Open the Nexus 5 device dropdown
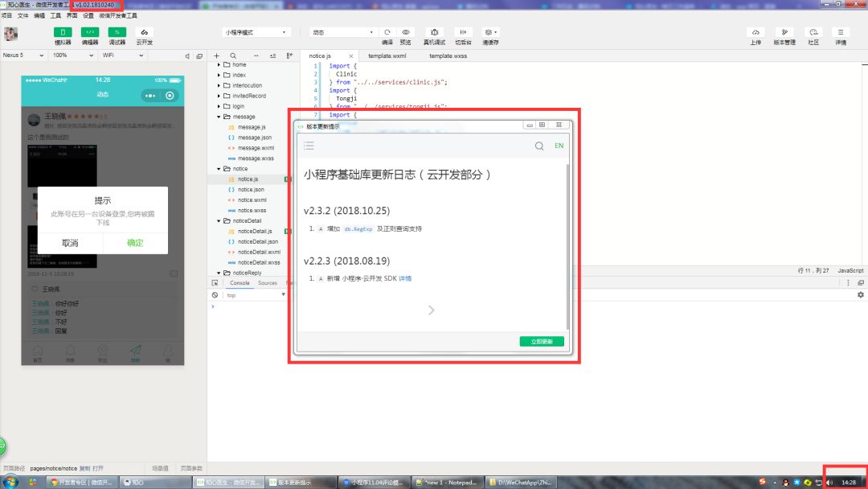The height and width of the screenshot is (489, 868). (23, 55)
